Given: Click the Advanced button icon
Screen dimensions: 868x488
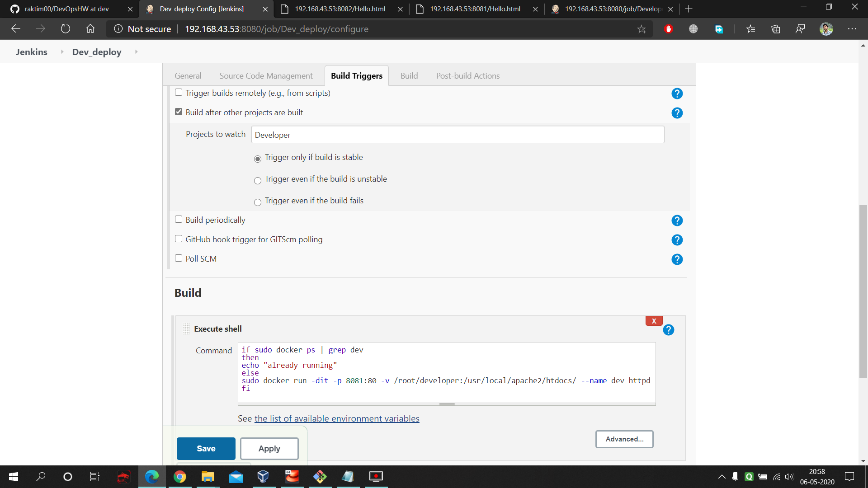Looking at the screenshot, I should [x=624, y=439].
